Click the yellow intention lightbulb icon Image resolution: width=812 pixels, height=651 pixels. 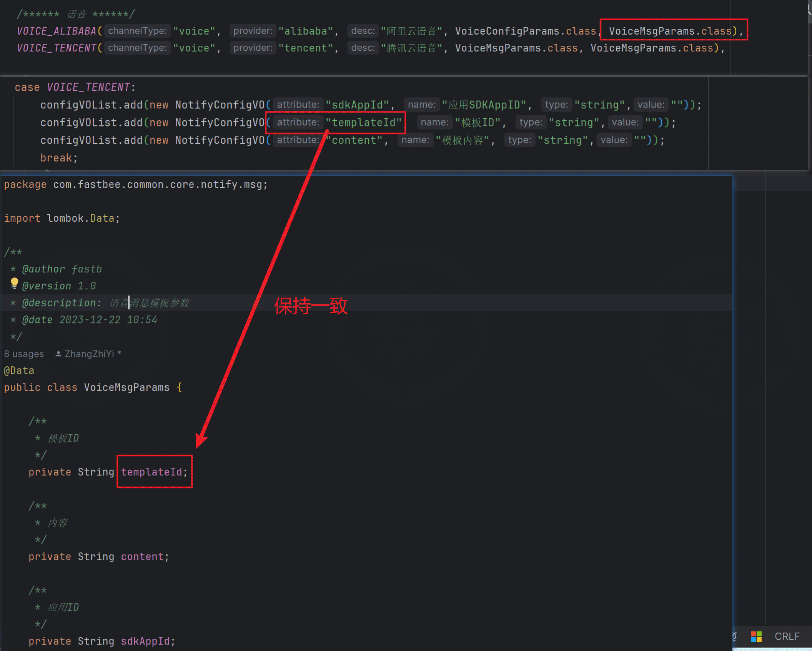coord(14,283)
